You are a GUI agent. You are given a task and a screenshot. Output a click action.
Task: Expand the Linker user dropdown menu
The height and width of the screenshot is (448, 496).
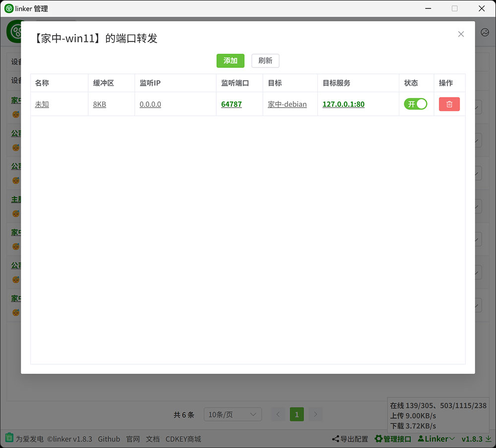point(436,439)
